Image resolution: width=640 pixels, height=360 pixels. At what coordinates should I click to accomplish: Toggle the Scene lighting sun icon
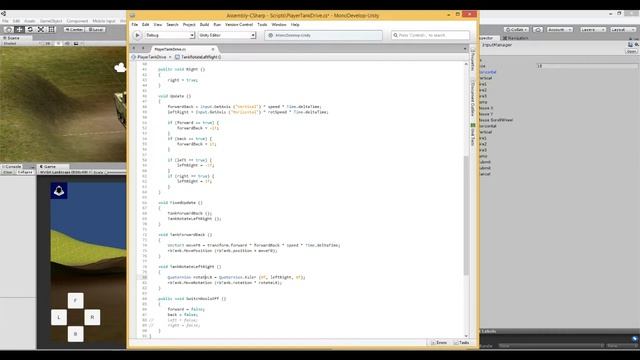pyautogui.click(x=58, y=43)
